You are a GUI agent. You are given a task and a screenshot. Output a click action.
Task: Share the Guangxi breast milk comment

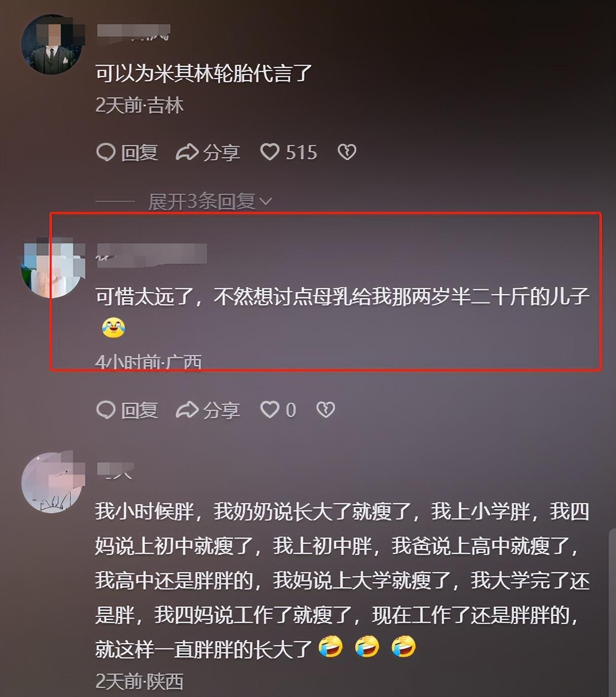coord(208,410)
